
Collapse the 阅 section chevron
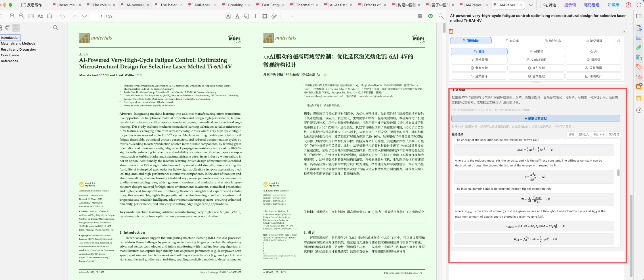pos(624,32)
